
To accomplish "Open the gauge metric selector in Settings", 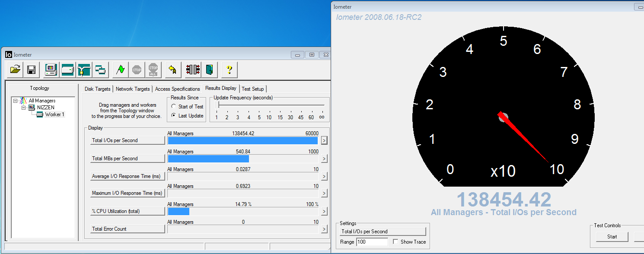I will 383,232.
